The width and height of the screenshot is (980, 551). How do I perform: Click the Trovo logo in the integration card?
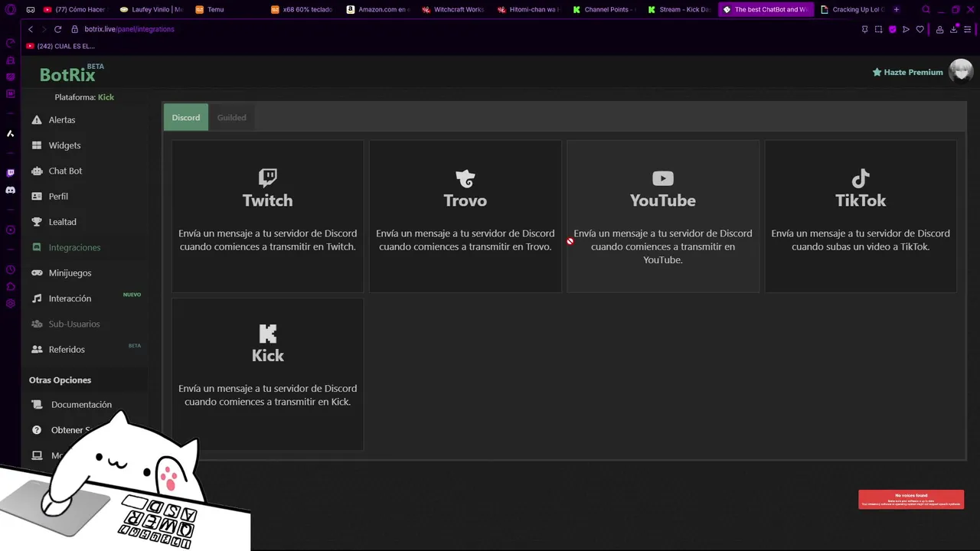pyautogui.click(x=465, y=178)
